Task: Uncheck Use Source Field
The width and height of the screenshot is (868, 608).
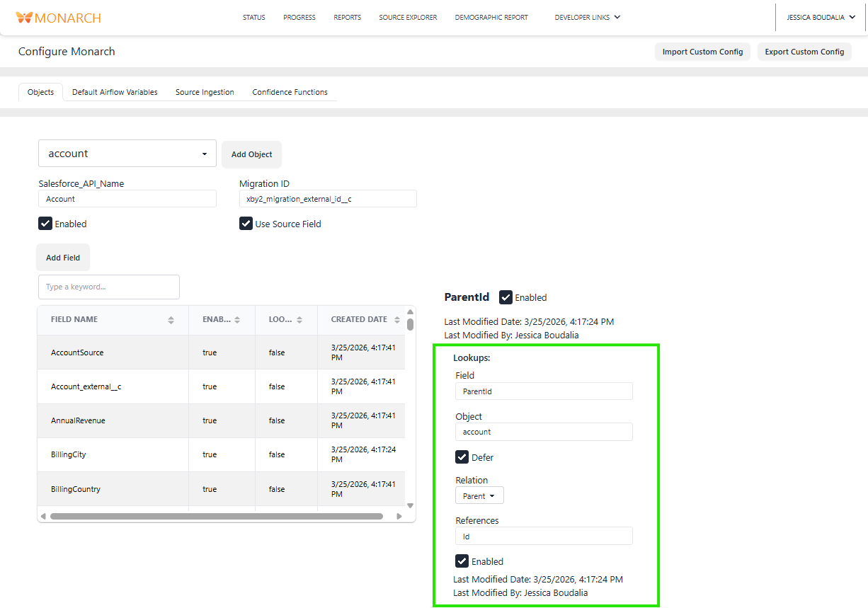Action: pyautogui.click(x=246, y=224)
